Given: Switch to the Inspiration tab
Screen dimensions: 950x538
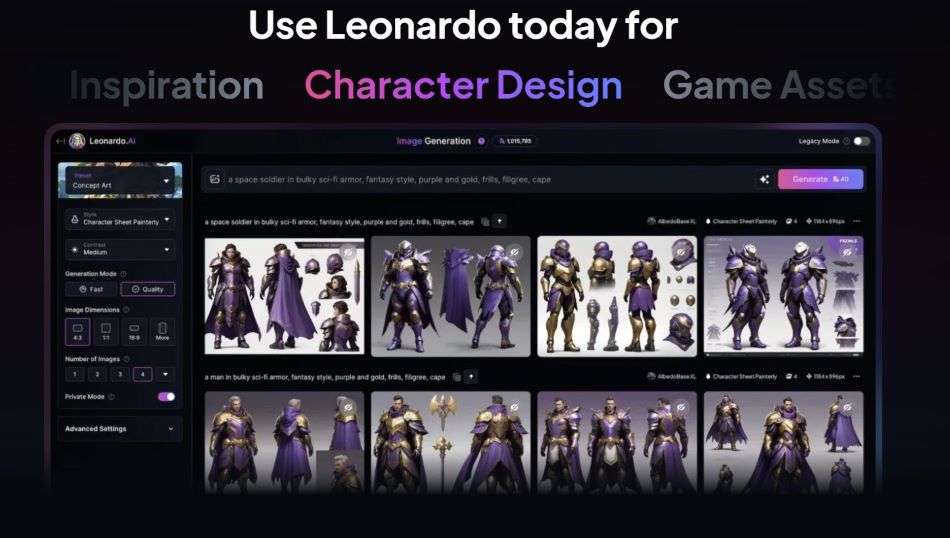Looking at the screenshot, I should 167,85.
